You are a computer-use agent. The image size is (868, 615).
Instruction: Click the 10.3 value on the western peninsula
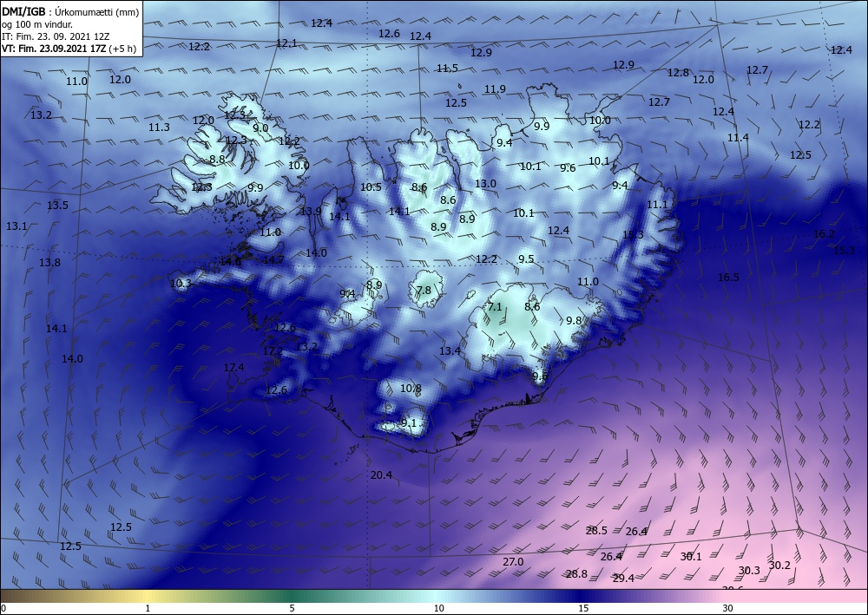(181, 284)
